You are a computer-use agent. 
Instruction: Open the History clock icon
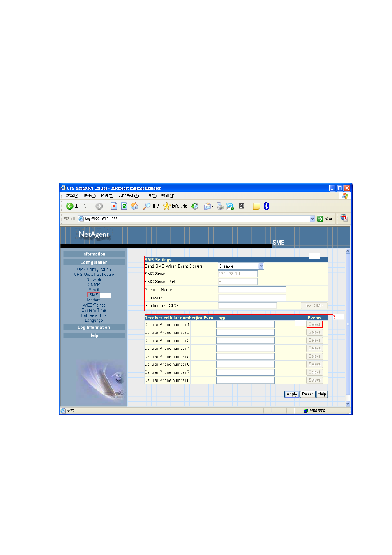coord(195,206)
